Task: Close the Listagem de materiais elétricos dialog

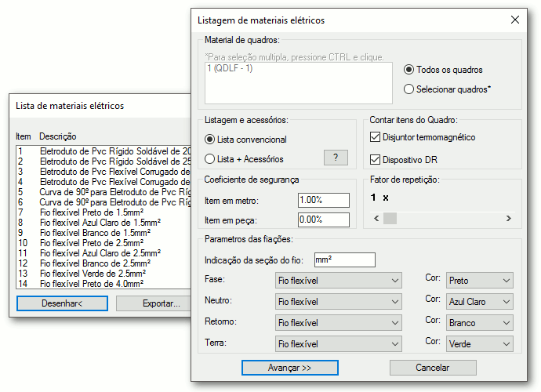Action: 515,20
